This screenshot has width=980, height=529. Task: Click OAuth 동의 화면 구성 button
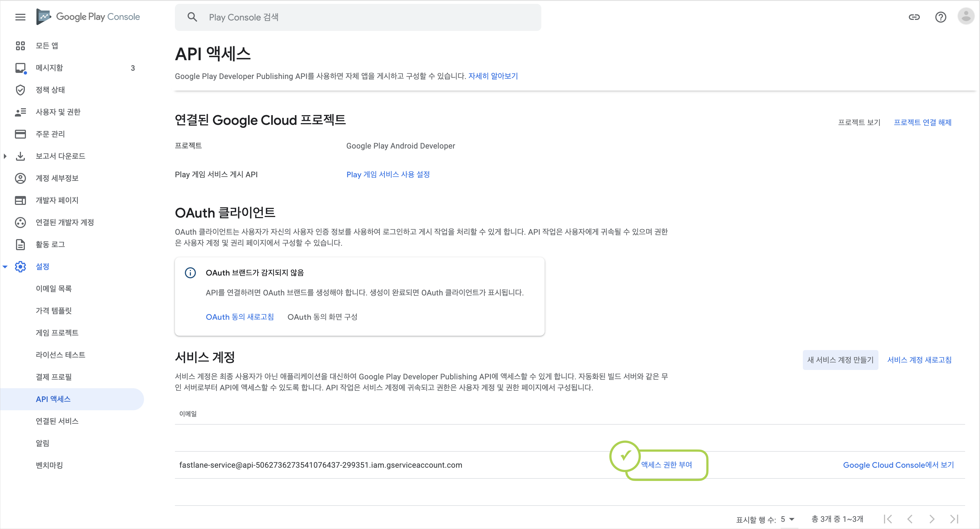tap(322, 317)
